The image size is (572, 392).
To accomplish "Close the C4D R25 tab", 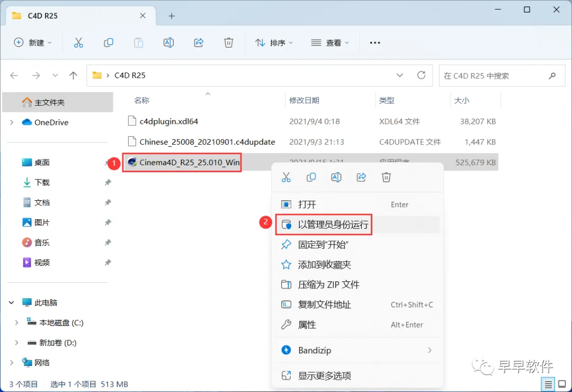I will [142, 16].
